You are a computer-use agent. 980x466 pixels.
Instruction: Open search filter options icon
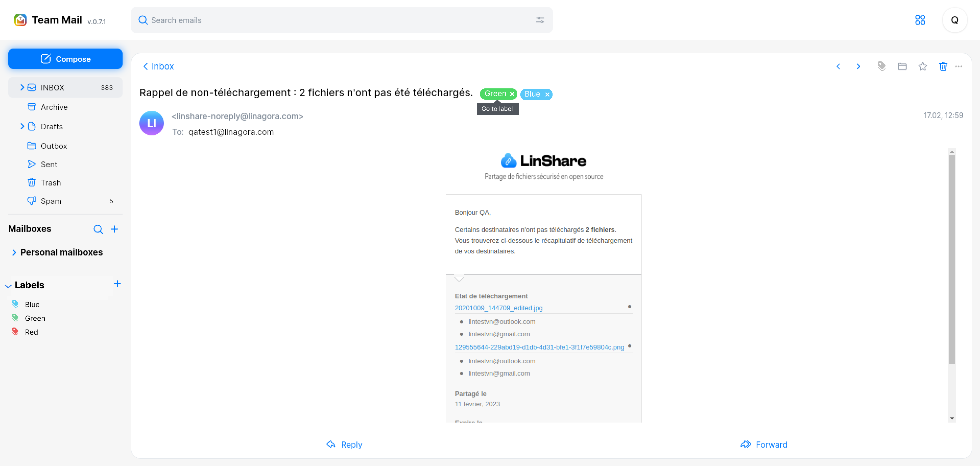[x=540, y=20]
